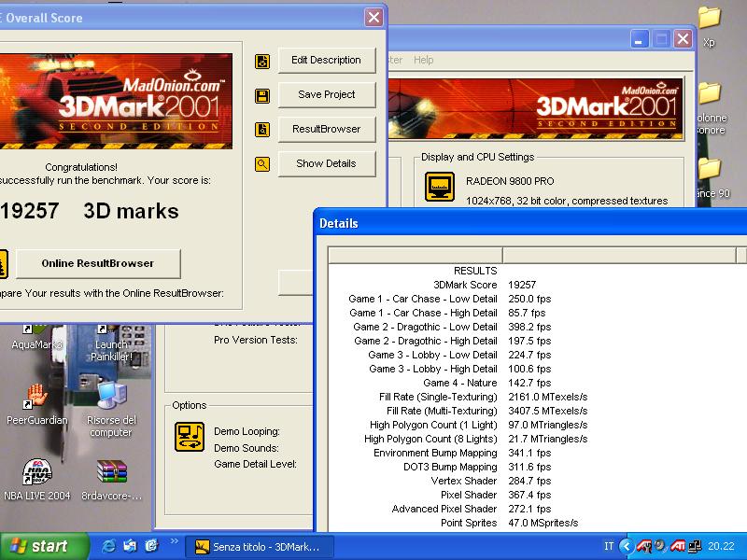Click the Save Project button
The image size is (747, 560).
(x=326, y=94)
